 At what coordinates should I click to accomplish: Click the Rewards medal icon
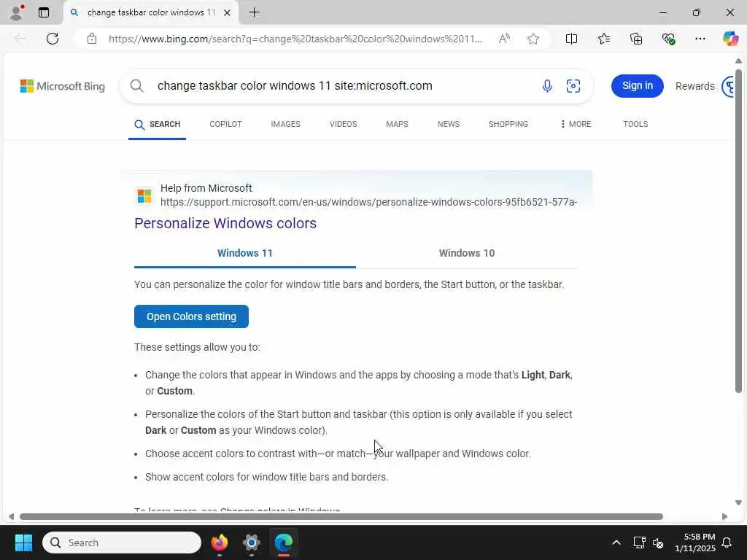pos(729,86)
